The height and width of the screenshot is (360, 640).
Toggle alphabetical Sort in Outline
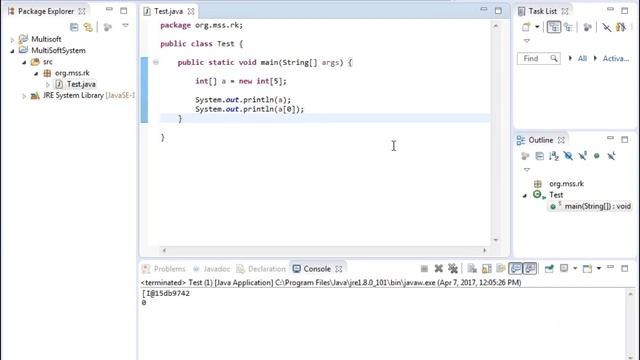pyautogui.click(x=554, y=156)
